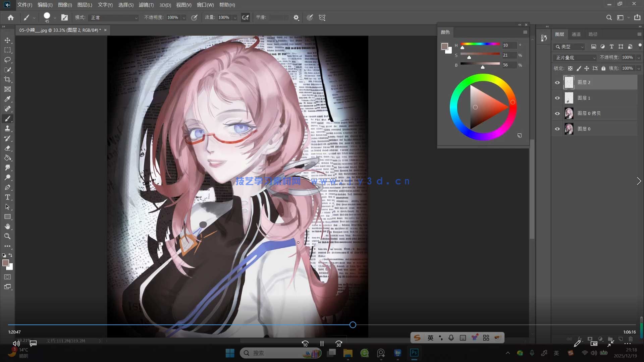Pause the video playback
This screenshot has height=362, width=644.
322,344
